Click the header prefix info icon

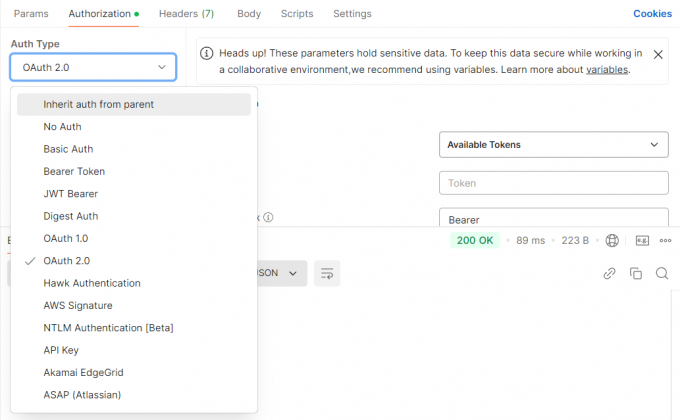click(x=268, y=217)
